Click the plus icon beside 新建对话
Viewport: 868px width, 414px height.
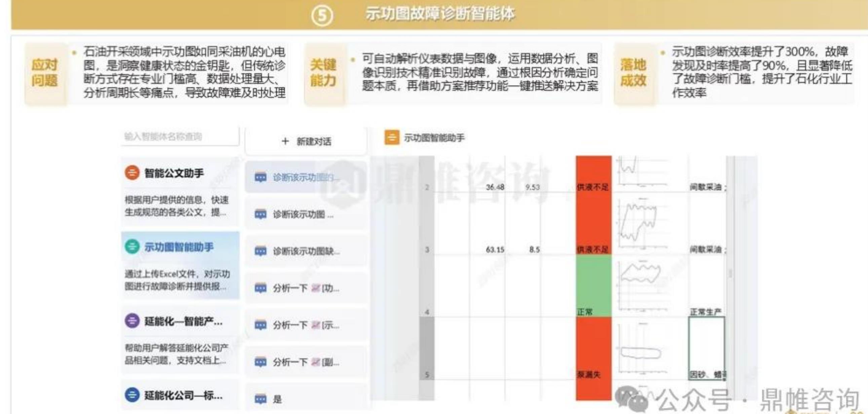coord(285,141)
